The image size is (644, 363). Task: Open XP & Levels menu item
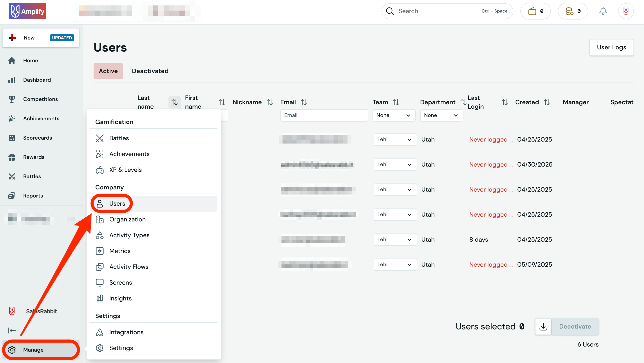[125, 170]
